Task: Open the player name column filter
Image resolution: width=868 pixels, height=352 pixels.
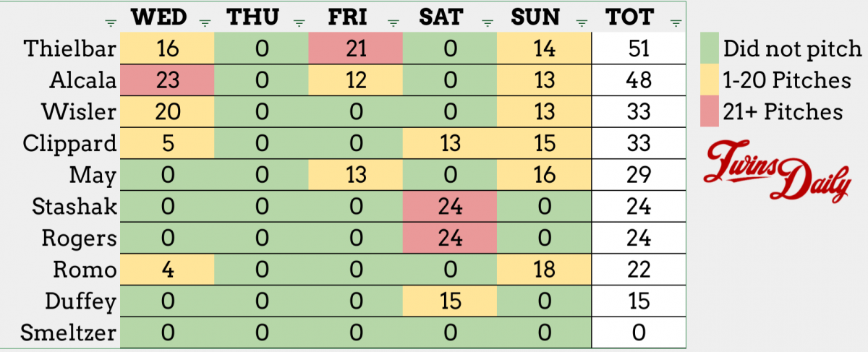Action: pos(110,22)
